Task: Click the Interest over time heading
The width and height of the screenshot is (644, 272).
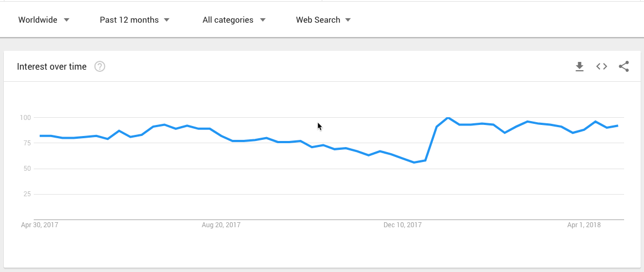Action: coord(52,67)
